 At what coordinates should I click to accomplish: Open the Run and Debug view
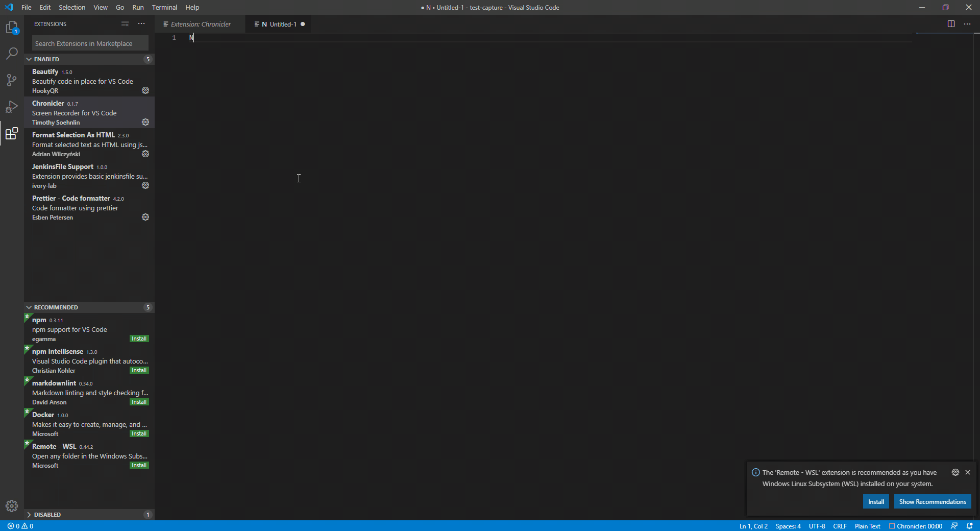[12, 107]
